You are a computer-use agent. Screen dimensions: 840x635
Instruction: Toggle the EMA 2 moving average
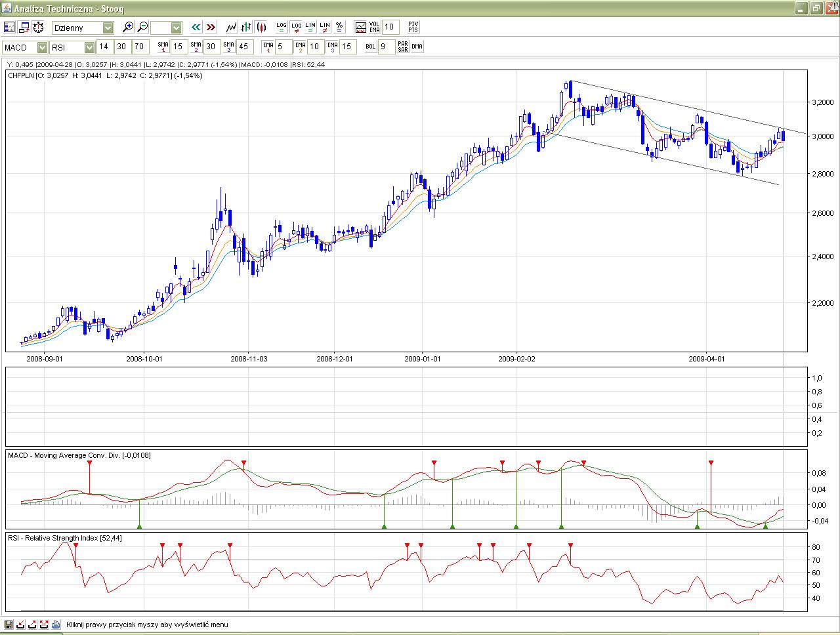point(301,47)
